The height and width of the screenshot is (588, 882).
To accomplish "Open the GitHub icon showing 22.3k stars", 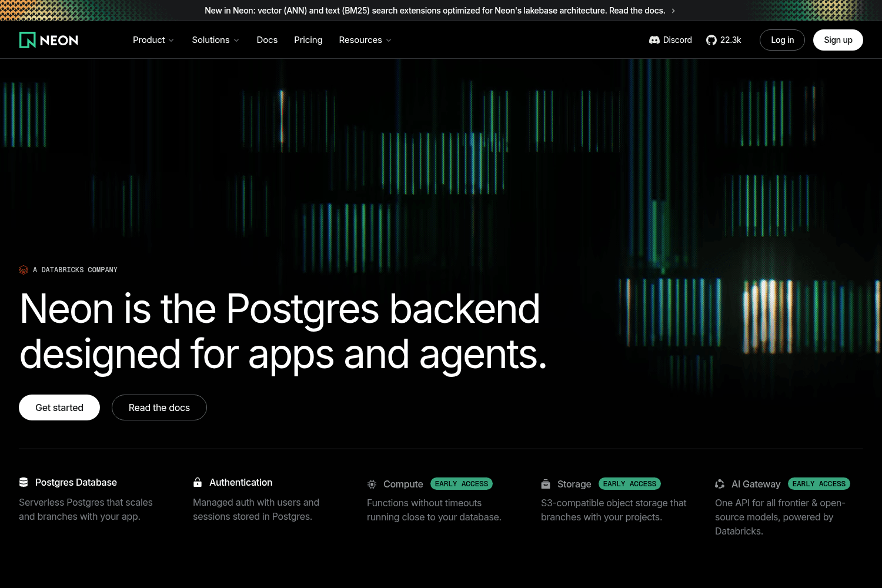I will pos(711,40).
